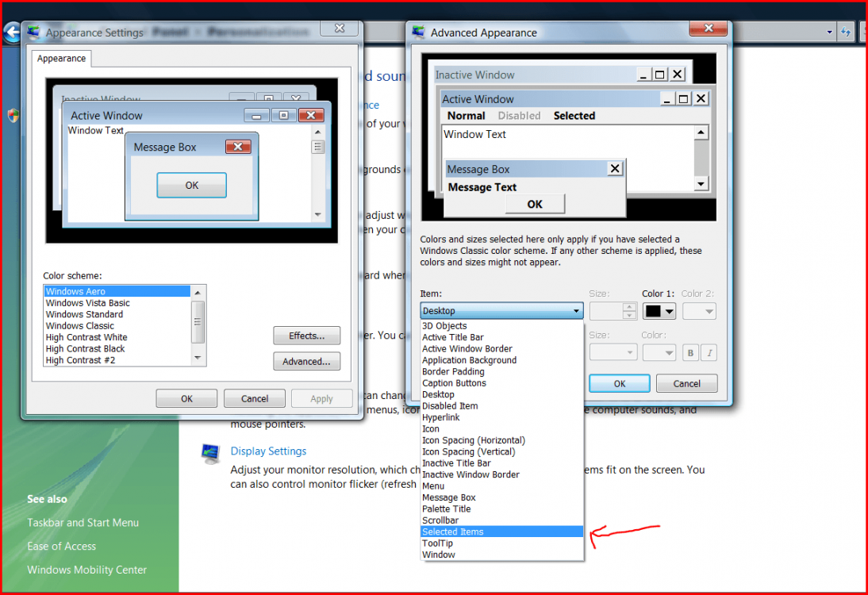Choose Border Padding from list
The width and height of the screenshot is (868, 595).
coord(501,371)
